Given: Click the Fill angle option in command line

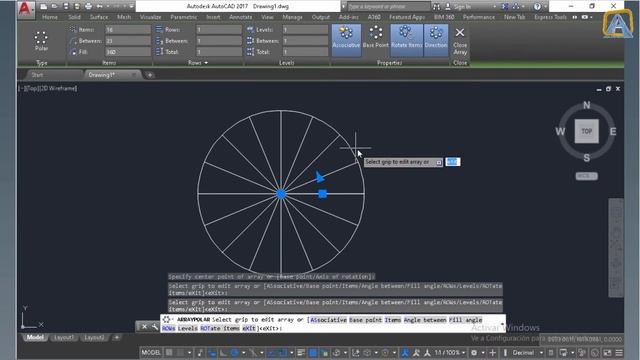Looking at the screenshot, I should 465,320.
